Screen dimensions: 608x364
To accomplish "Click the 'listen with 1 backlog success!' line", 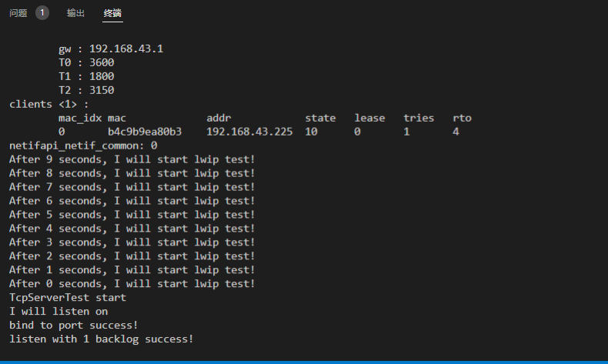I will [x=101, y=339].
